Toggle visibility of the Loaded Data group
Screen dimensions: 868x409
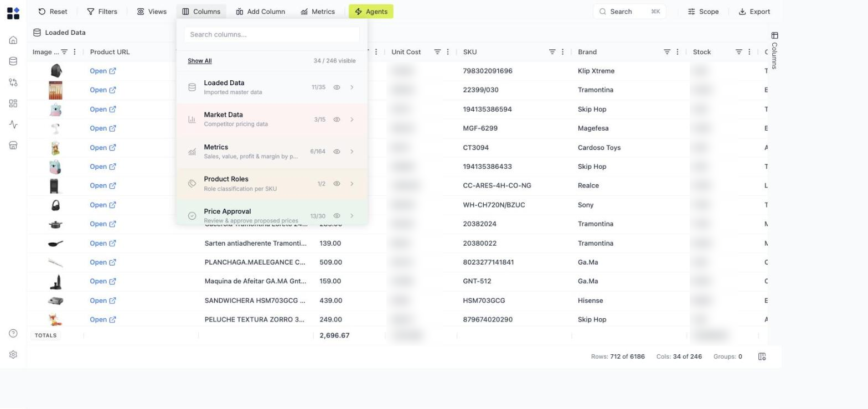click(337, 87)
